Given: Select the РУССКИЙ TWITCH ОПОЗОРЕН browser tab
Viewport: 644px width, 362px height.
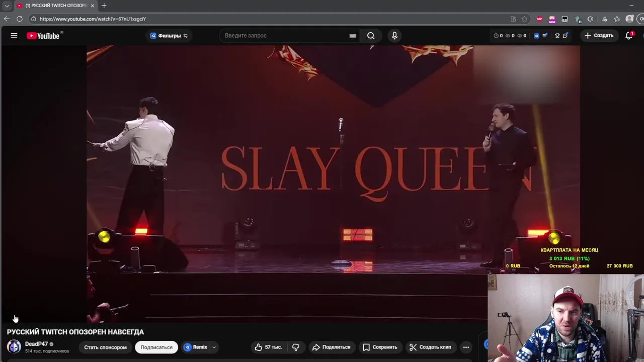Looking at the screenshot, I should pyautogui.click(x=55, y=6).
